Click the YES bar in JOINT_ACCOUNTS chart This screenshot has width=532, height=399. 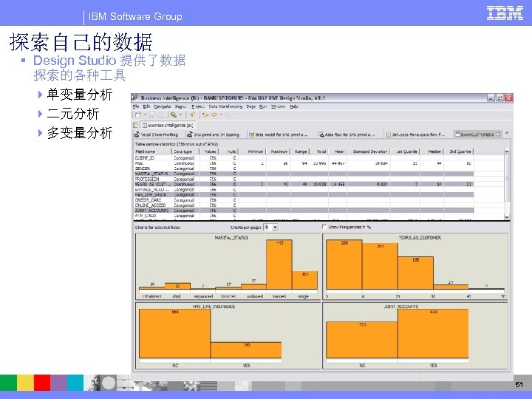click(x=433, y=333)
